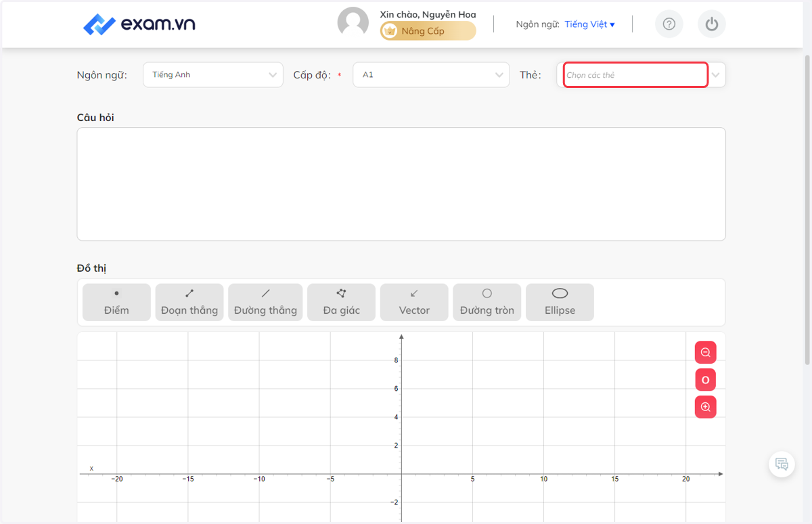812x524 pixels.
Task: Click the Câu hỏi section label
Action: tap(95, 118)
